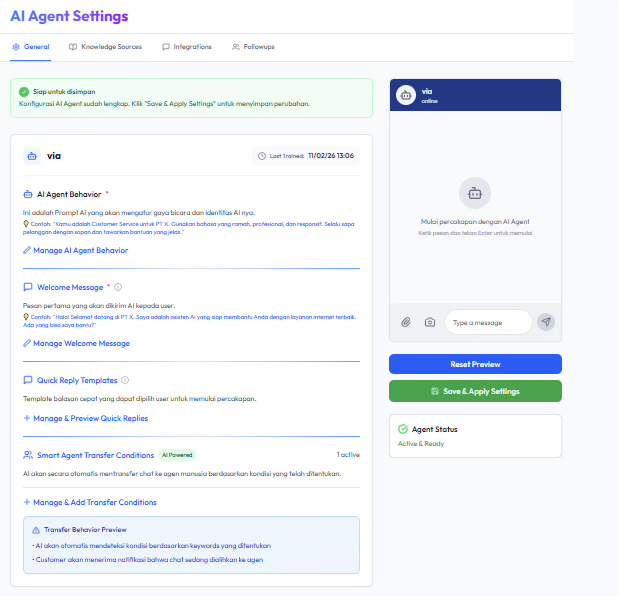Click the info icon beside Quick Reply Templates

(x=125, y=380)
